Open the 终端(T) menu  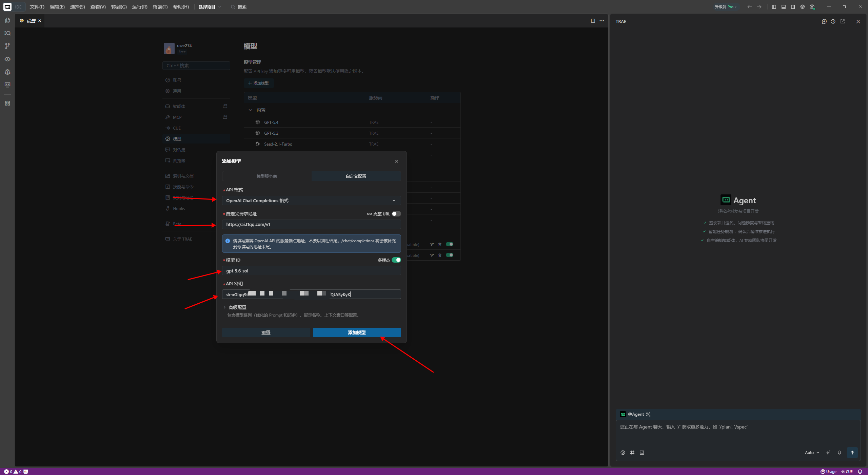click(160, 7)
